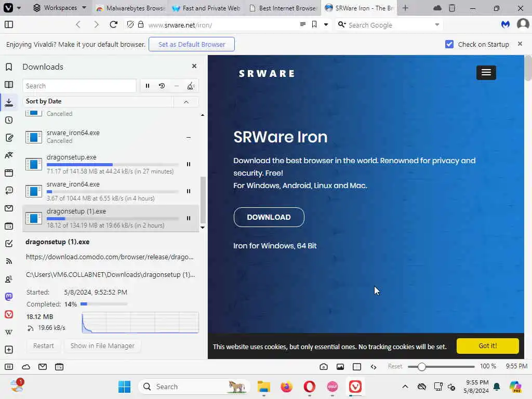Click Show in File Manager

102,345
